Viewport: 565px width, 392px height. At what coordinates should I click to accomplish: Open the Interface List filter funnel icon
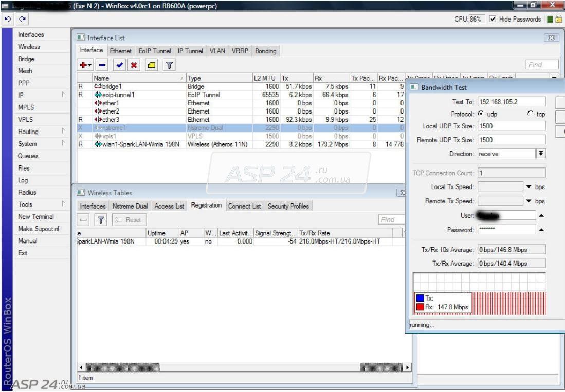point(169,65)
